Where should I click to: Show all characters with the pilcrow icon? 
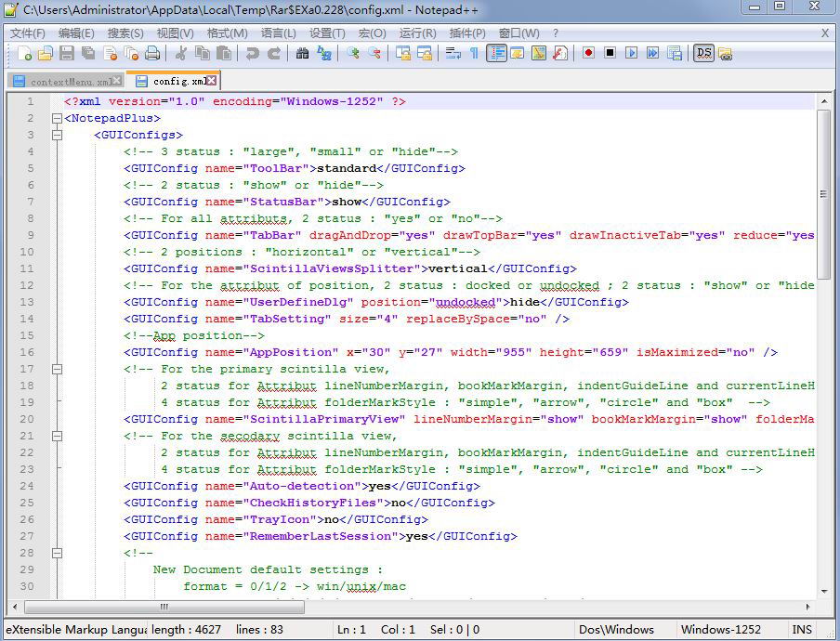coord(474,53)
